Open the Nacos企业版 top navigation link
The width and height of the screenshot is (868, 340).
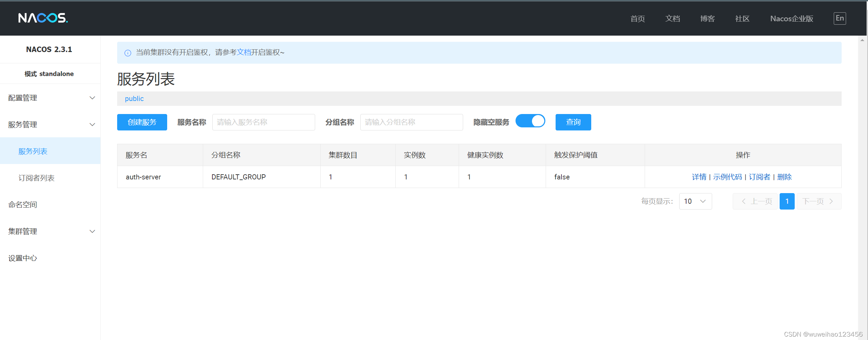point(792,18)
